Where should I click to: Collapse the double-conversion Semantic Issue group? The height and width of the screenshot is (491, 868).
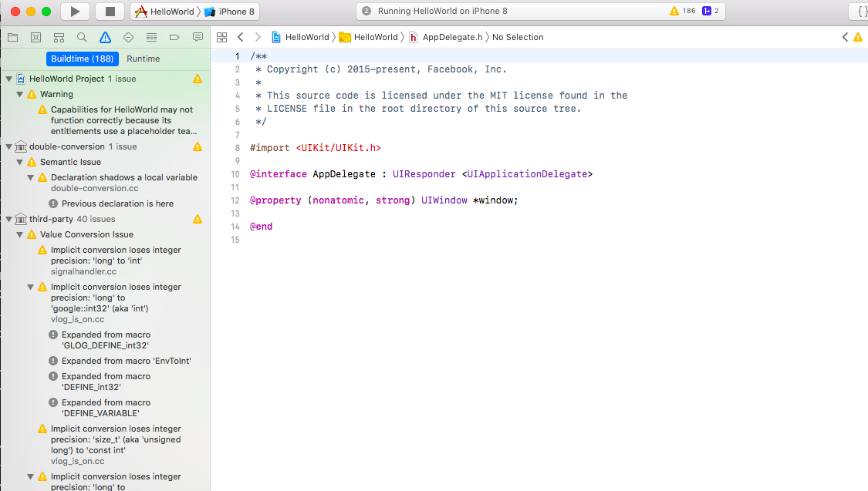[19, 162]
